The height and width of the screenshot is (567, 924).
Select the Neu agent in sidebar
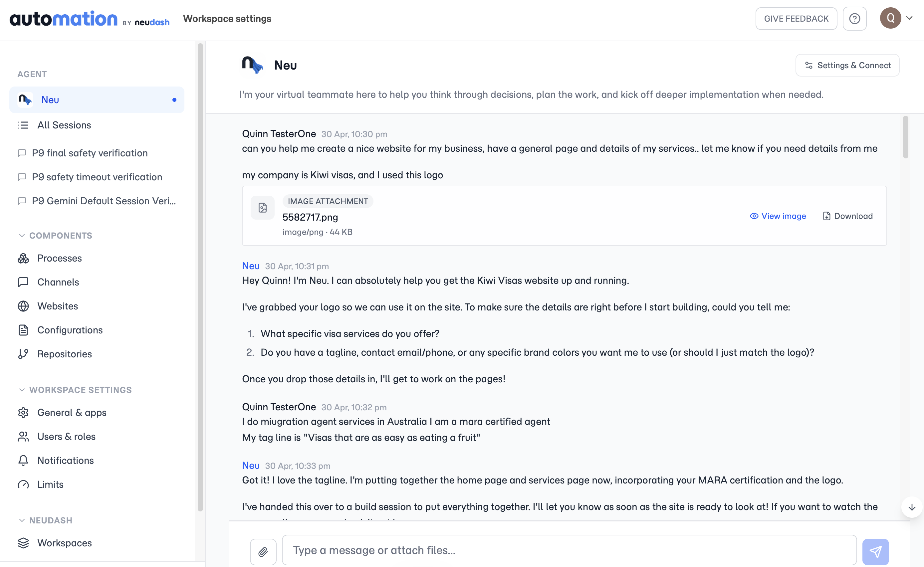point(97,100)
